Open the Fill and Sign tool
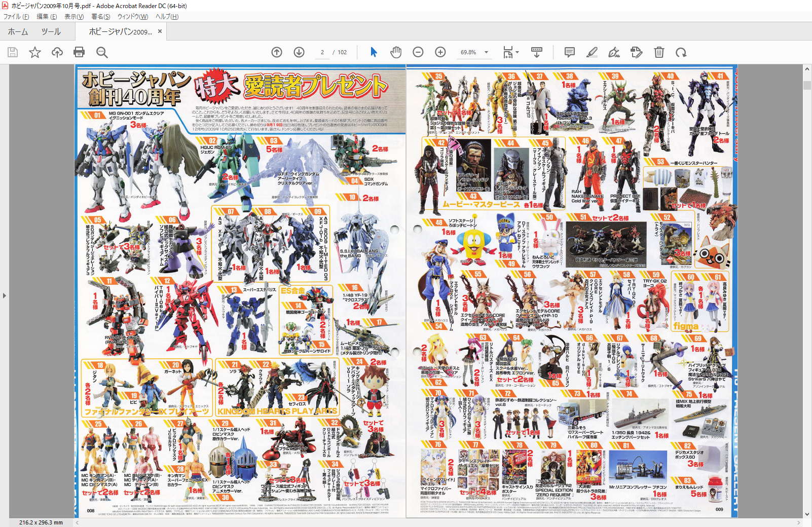Screen dimensions: 812x527 point(614,52)
